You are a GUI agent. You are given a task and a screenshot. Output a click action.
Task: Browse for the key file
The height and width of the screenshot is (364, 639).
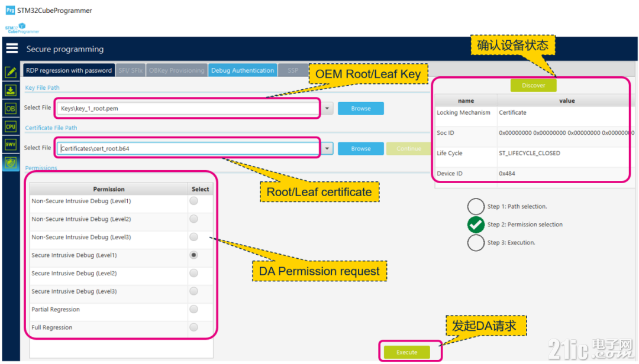[361, 108]
